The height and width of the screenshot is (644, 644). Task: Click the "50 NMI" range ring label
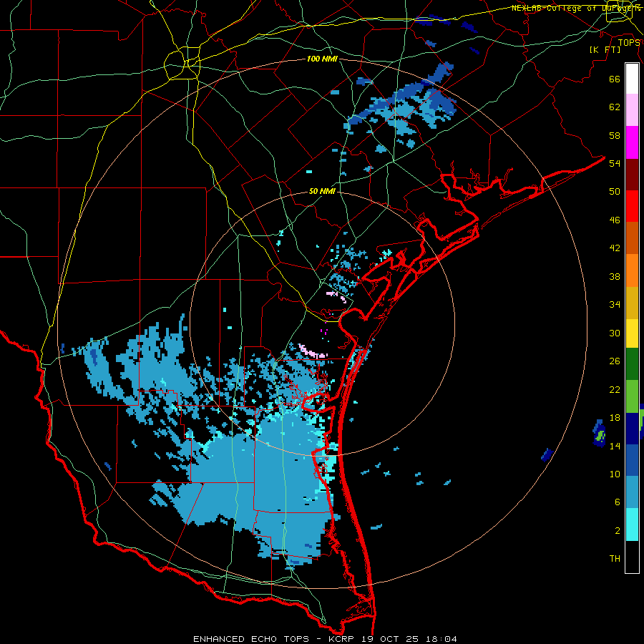tap(322, 191)
